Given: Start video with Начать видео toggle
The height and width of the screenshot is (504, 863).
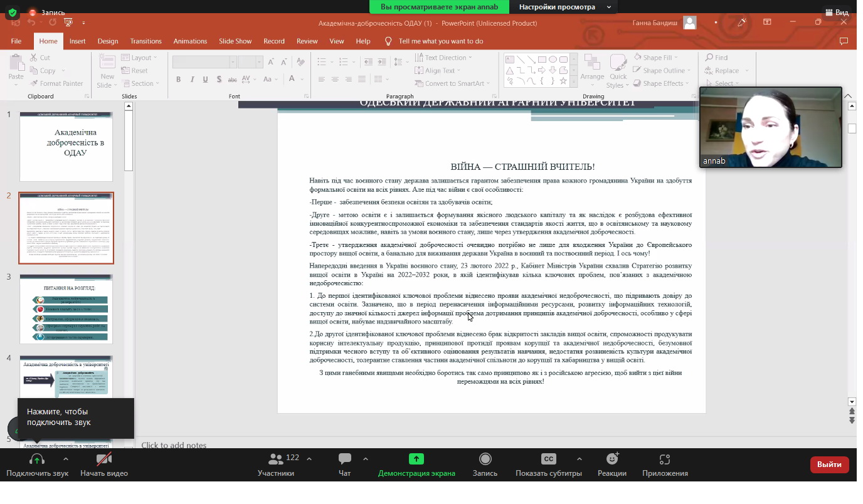Looking at the screenshot, I should pos(104,459).
